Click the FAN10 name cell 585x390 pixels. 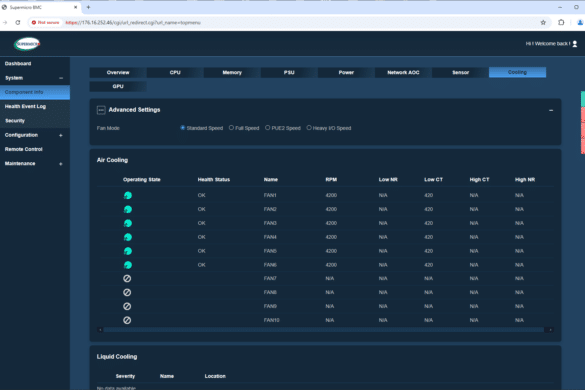pyautogui.click(x=271, y=320)
